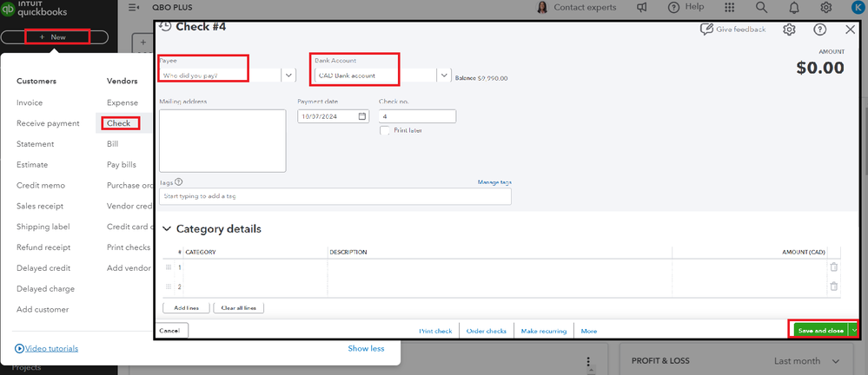Select Invoice from the Customers menu
The image size is (868, 375).
30,102
